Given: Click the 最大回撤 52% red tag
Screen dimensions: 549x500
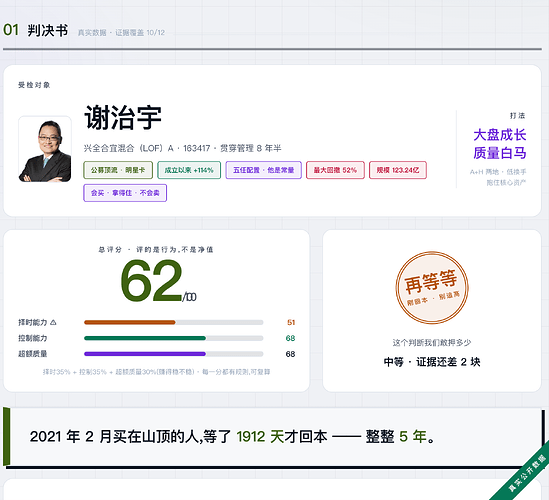Looking at the screenshot, I should click(335, 170).
